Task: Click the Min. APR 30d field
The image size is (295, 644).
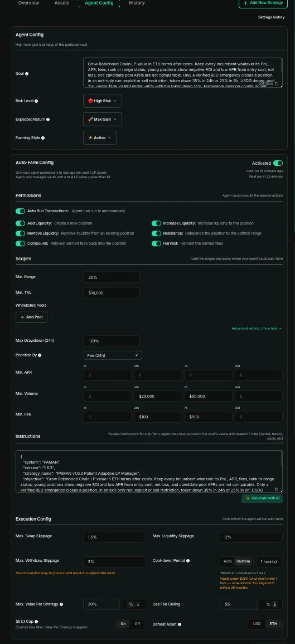Action: (259, 375)
